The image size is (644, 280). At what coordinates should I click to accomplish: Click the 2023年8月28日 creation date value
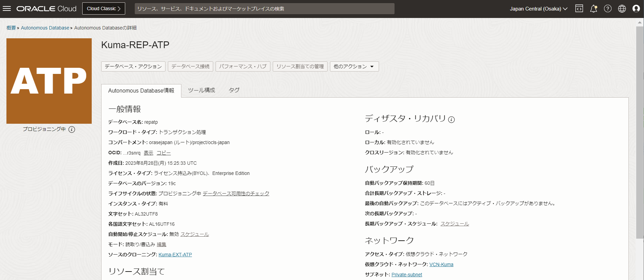(x=161, y=163)
